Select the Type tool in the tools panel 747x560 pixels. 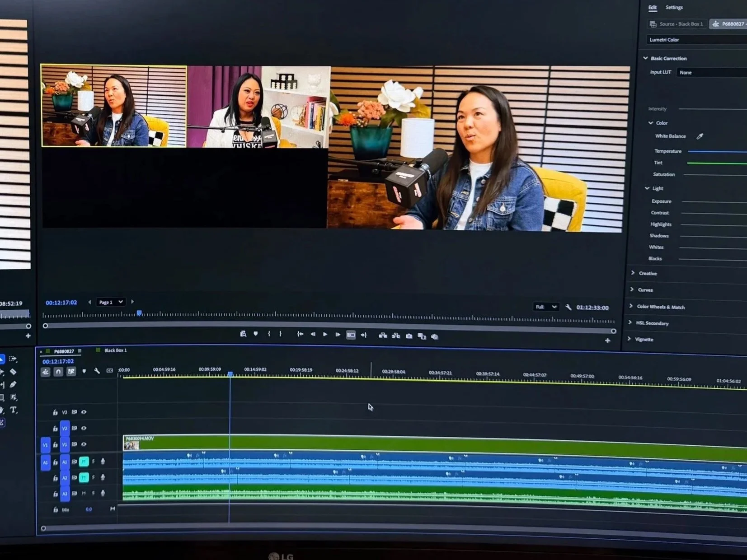pyautogui.click(x=14, y=410)
